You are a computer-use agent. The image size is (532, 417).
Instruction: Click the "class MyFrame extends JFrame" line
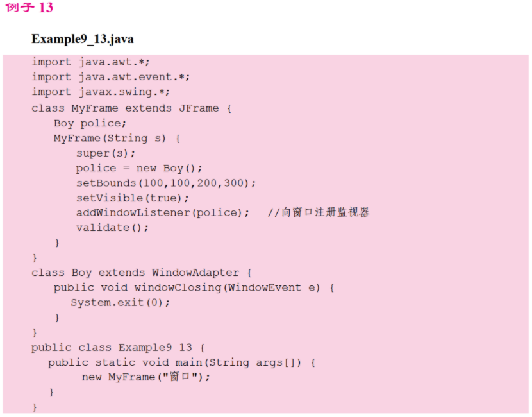click(x=131, y=108)
